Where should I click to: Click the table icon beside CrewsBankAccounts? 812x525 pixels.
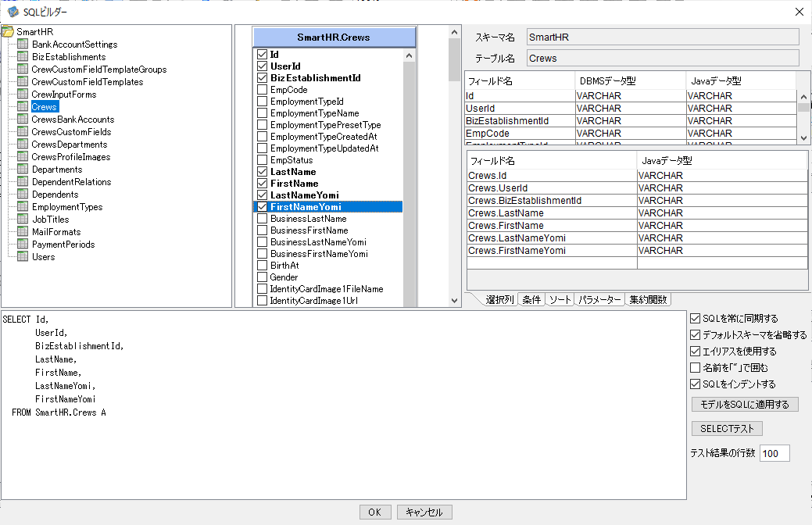pos(23,119)
